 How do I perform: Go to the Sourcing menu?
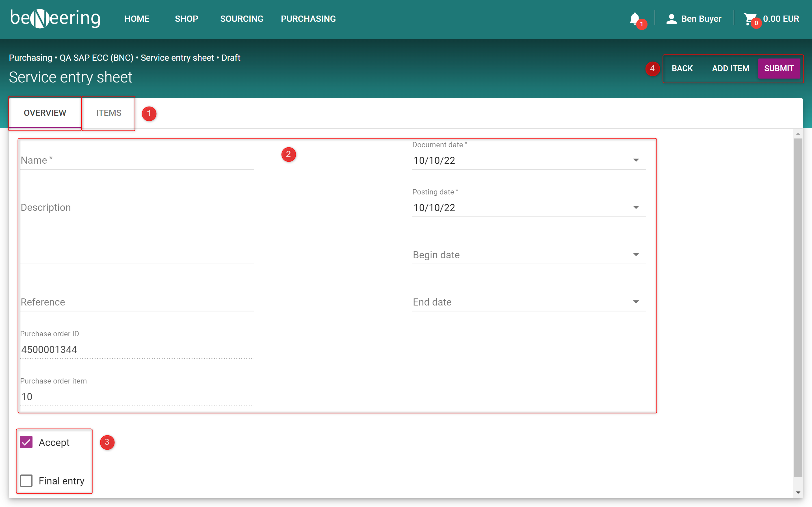click(x=241, y=19)
